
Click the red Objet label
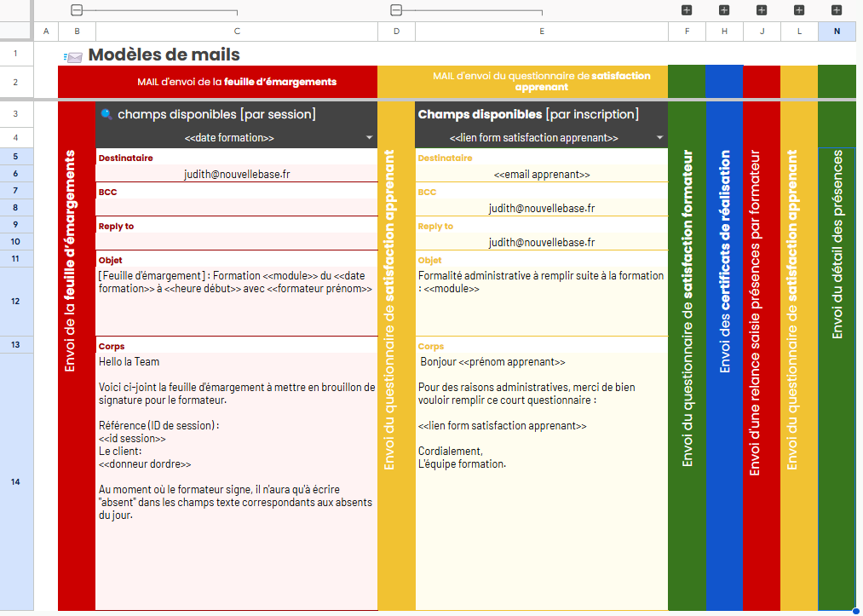click(x=110, y=261)
